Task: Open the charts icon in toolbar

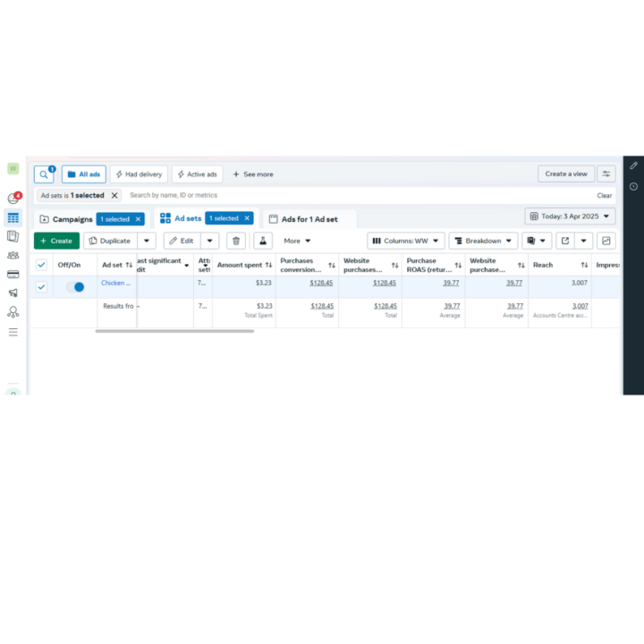Action: (x=606, y=241)
